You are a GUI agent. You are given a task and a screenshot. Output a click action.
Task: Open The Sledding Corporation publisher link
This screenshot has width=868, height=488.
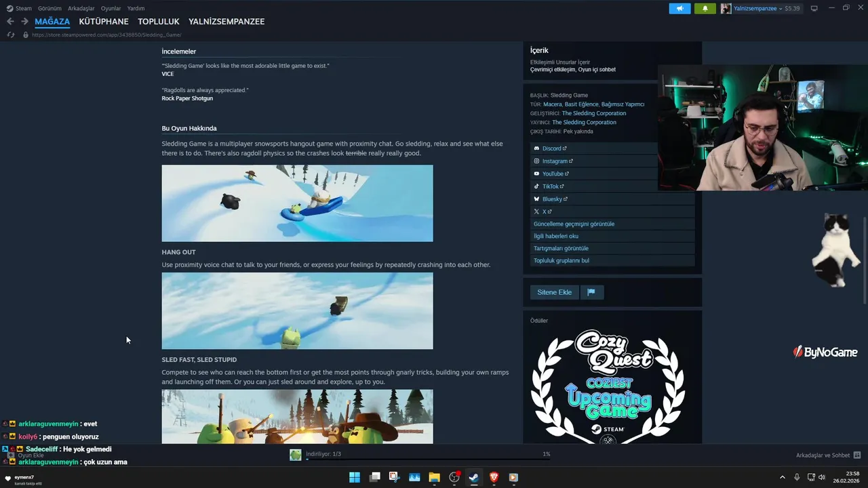point(584,123)
